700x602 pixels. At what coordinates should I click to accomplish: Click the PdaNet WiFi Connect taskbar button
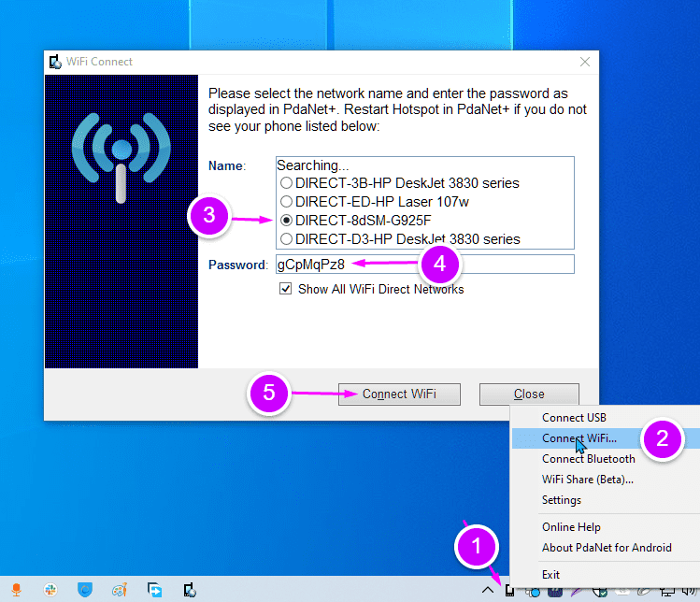[190, 590]
